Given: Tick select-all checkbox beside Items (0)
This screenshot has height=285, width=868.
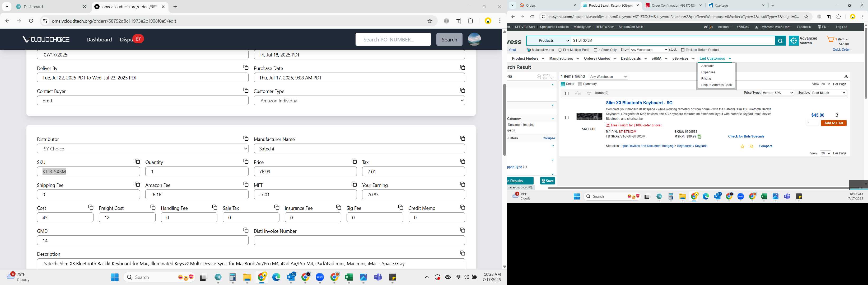Looking at the screenshot, I should (x=567, y=93).
